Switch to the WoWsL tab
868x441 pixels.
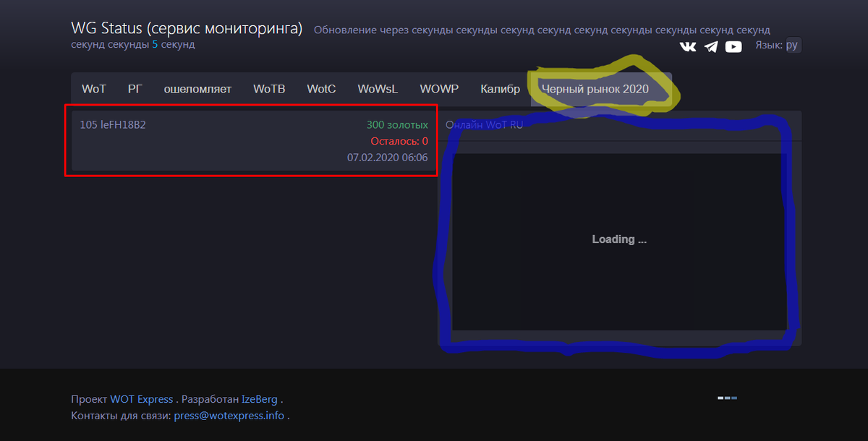(378, 89)
